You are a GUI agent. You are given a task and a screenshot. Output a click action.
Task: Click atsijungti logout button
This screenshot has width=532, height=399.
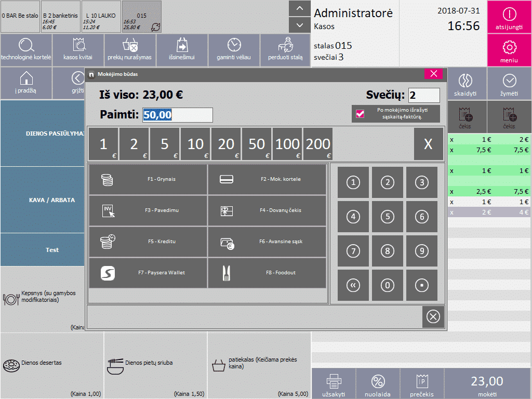click(x=509, y=18)
